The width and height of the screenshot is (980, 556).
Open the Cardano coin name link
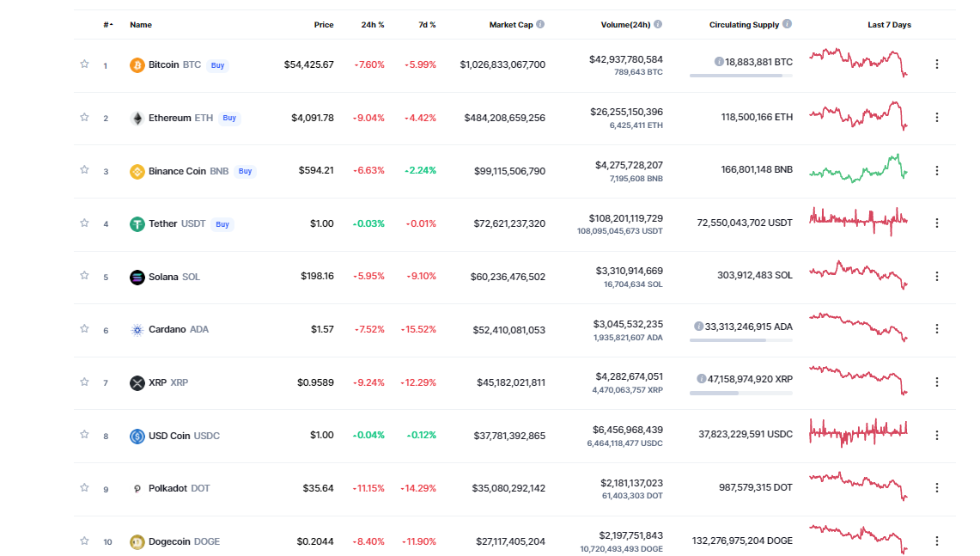click(167, 329)
